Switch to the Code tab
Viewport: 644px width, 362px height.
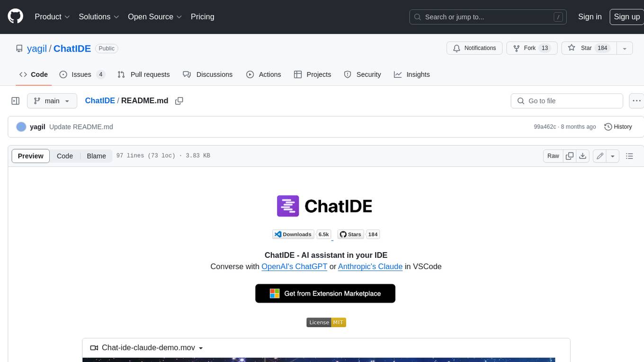33,74
